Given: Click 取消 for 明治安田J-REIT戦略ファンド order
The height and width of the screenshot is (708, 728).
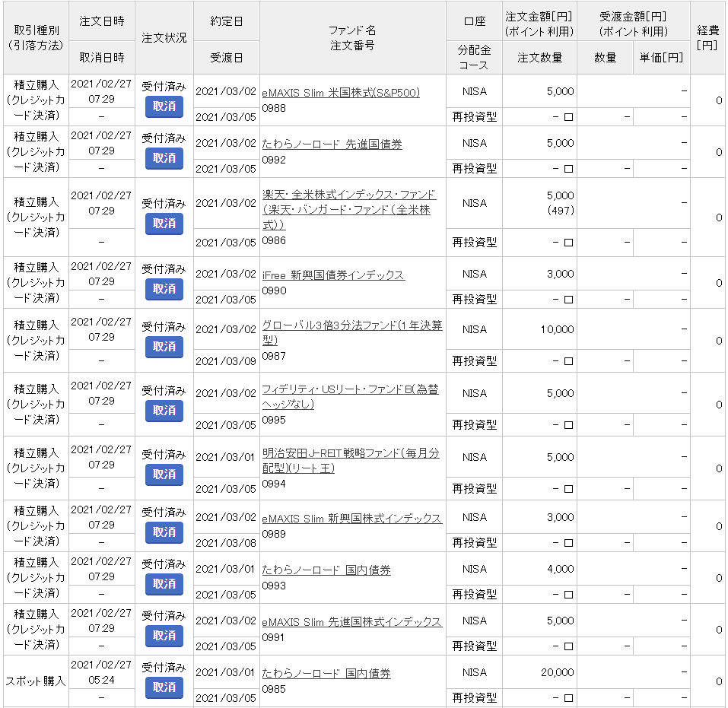Looking at the screenshot, I should click(x=164, y=474).
